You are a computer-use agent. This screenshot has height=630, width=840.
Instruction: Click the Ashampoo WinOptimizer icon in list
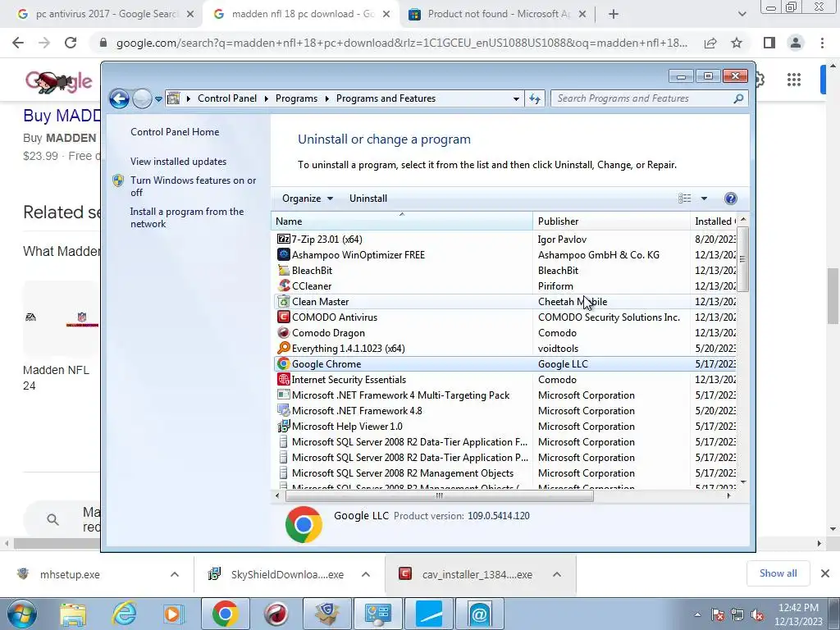(283, 254)
